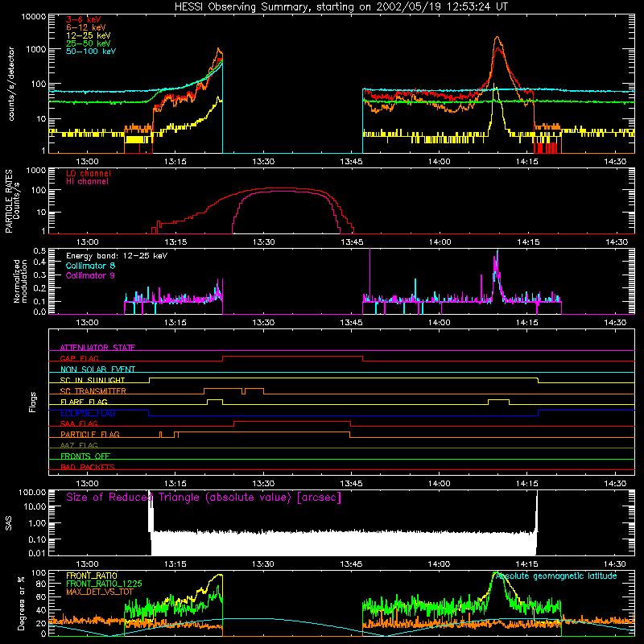
Task: Select the yellow FRONT_RATIO legend label
Action: pyautogui.click(x=92, y=576)
